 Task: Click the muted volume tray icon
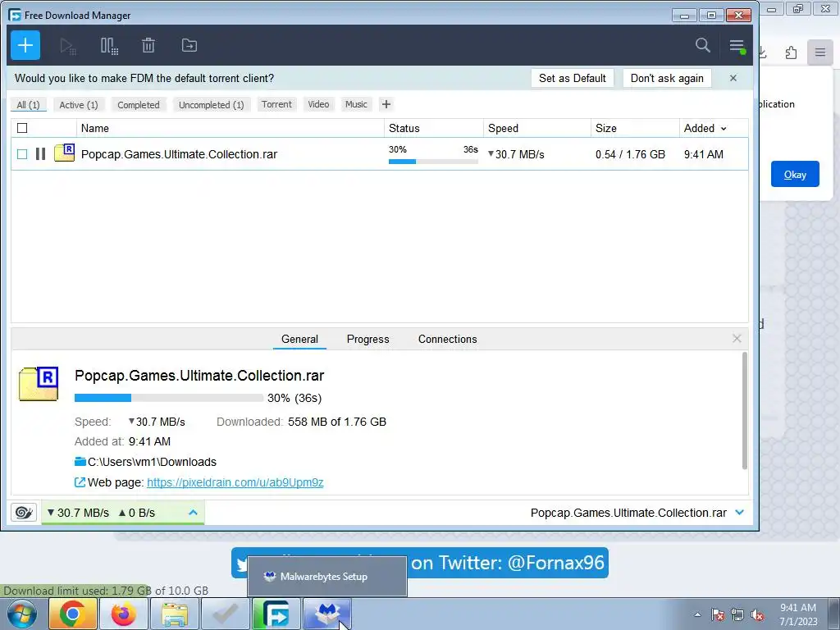[x=757, y=614]
